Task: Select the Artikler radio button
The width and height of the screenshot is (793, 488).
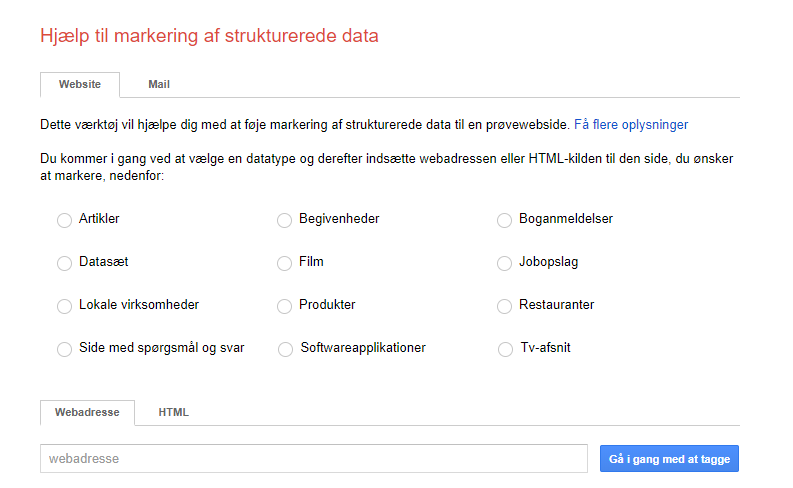Action: click(x=65, y=220)
